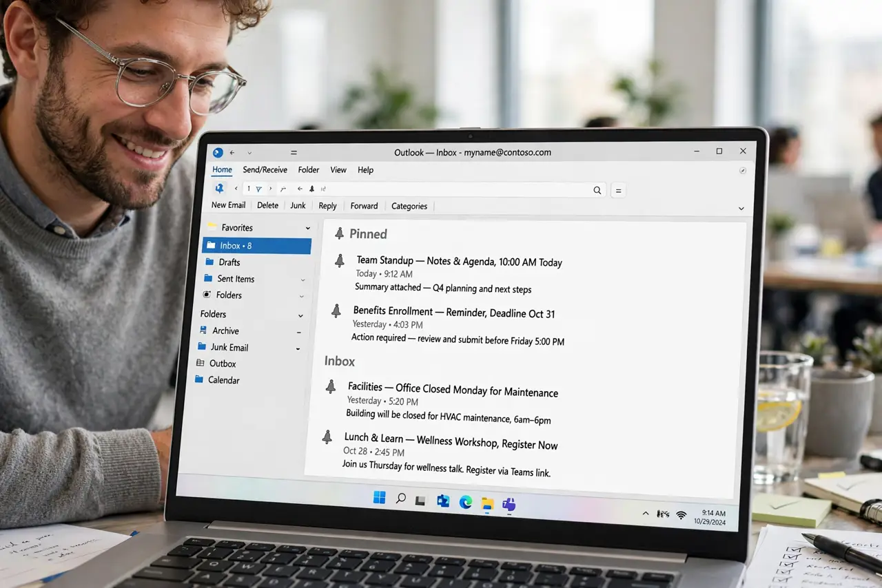Select the Inbox folder
Image resolution: width=882 pixels, height=588 pixels.
tap(257, 246)
